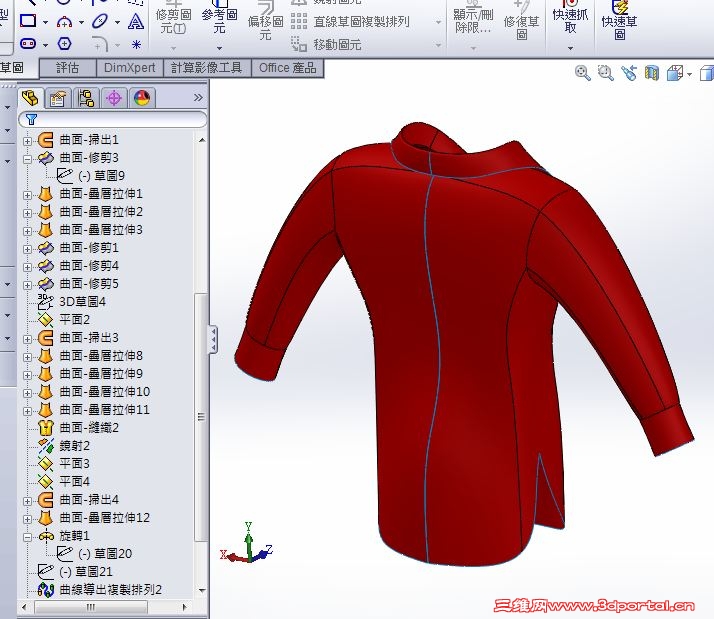The image size is (714, 619).
Task: Select the 3D草圖4 feature
Action: coord(82,302)
